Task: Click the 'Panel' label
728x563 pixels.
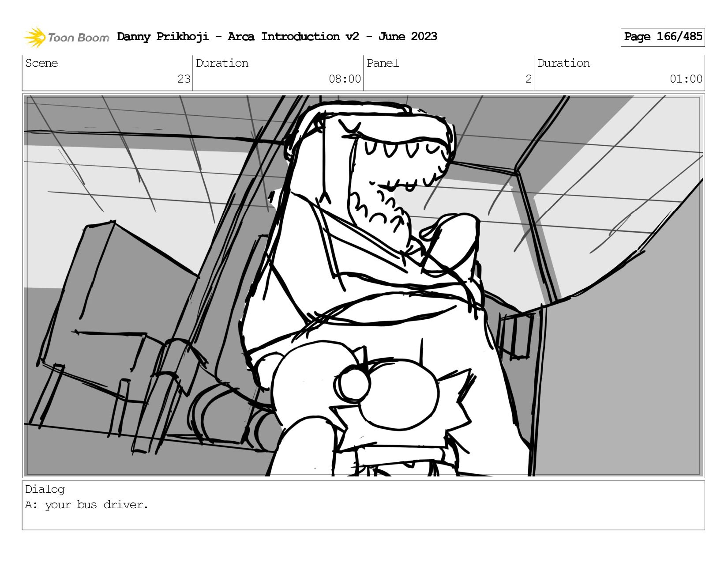Action: pyautogui.click(x=383, y=63)
